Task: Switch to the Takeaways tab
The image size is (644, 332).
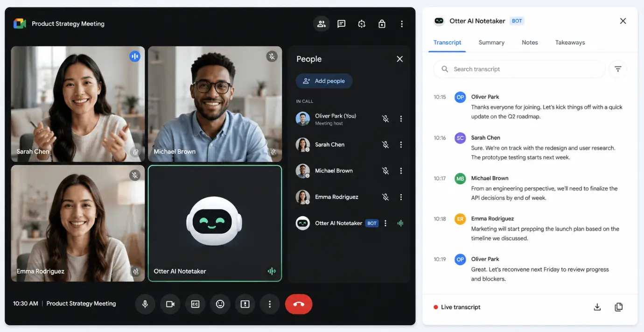Action: [570, 42]
